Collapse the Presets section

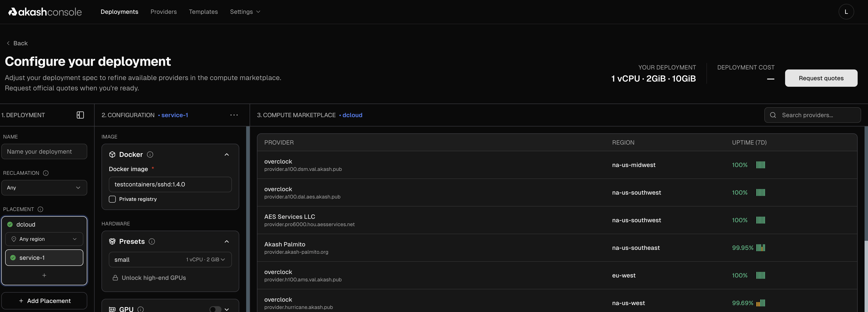227,241
